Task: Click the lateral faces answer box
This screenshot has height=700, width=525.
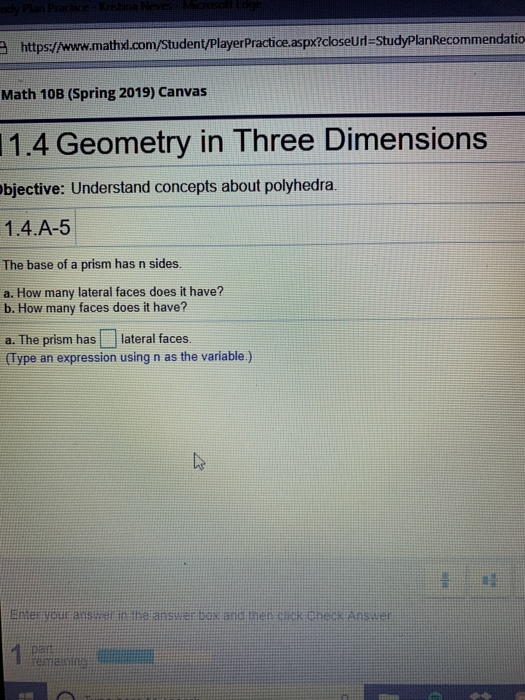Action: [108, 338]
